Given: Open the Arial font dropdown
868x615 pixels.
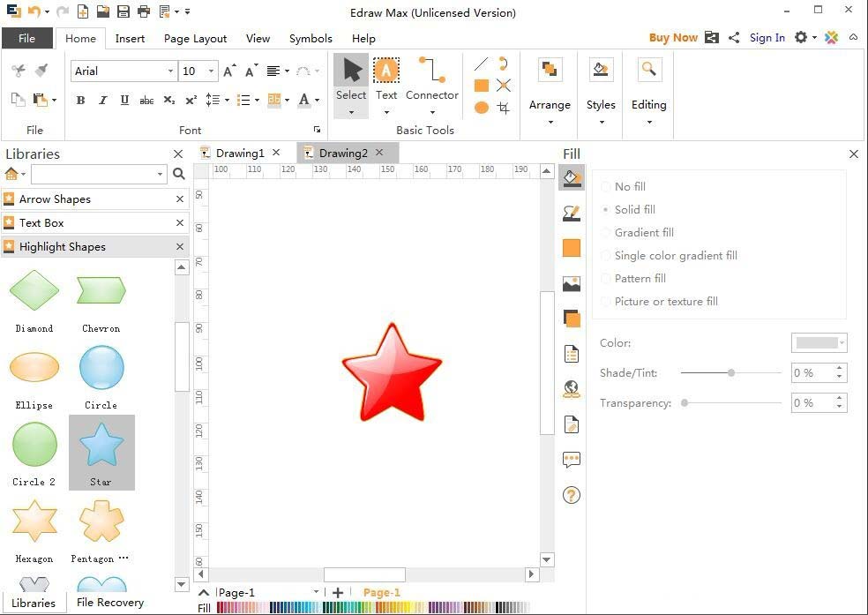Looking at the screenshot, I should pyautogui.click(x=170, y=71).
